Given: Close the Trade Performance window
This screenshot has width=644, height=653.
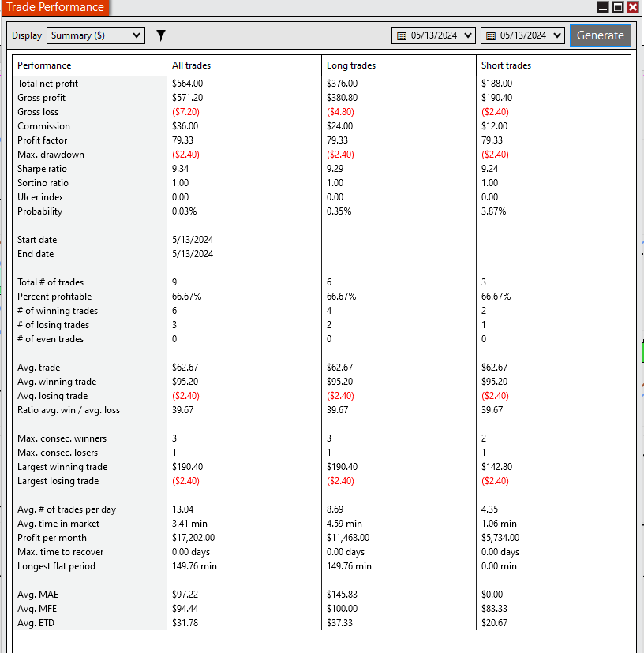Looking at the screenshot, I should coord(633,7).
